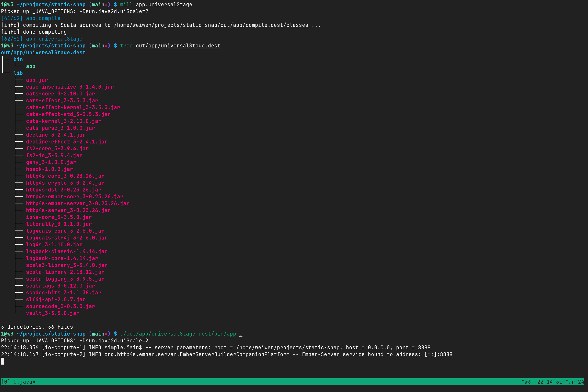Select logback-classic-1.4.14.jar
The width and height of the screenshot is (588, 392).
click(x=67, y=251)
